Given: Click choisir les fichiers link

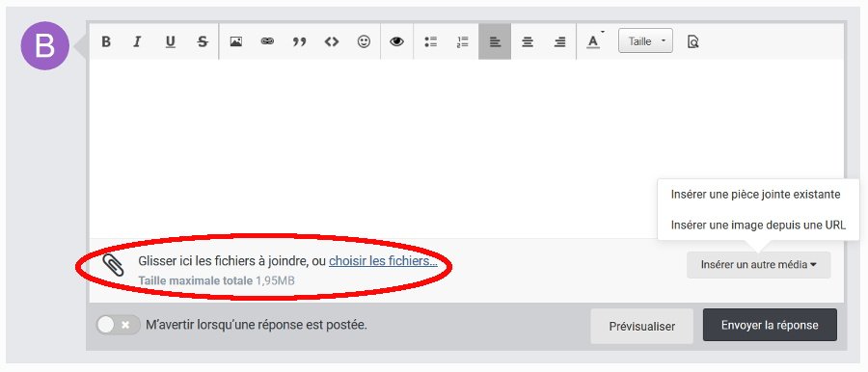Looking at the screenshot, I should [x=383, y=261].
